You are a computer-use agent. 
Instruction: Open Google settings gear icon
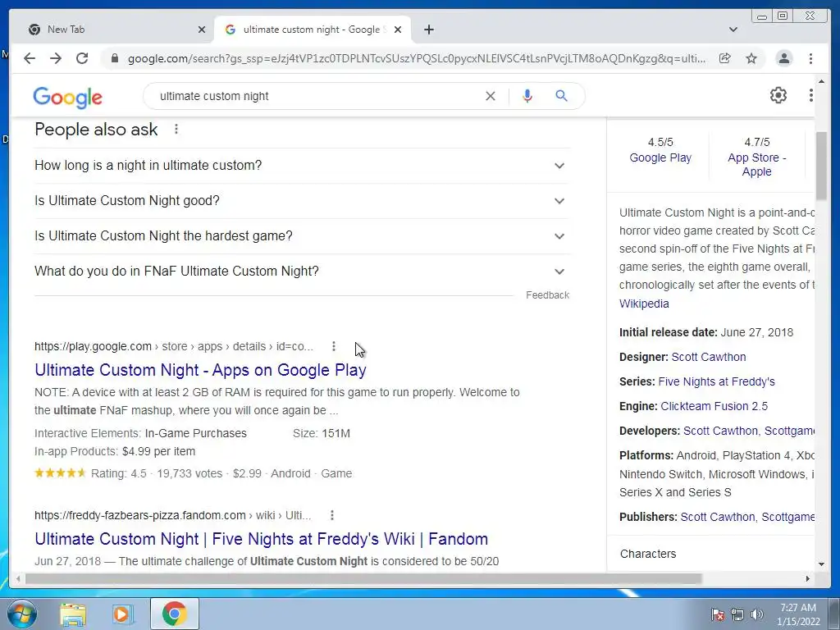pos(778,95)
